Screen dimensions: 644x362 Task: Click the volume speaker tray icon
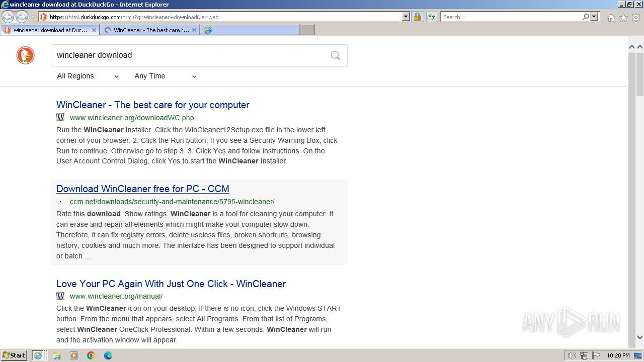pos(572,355)
